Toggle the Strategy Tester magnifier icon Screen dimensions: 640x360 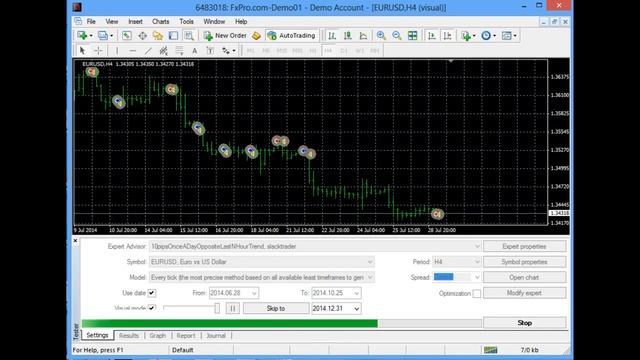(189, 36)
